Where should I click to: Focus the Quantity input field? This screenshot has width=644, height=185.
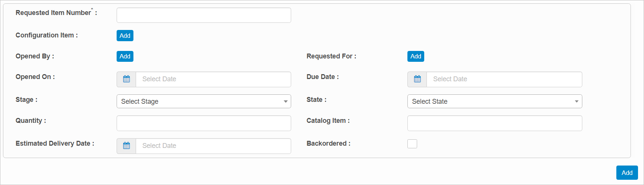click(x=204, y=123)
